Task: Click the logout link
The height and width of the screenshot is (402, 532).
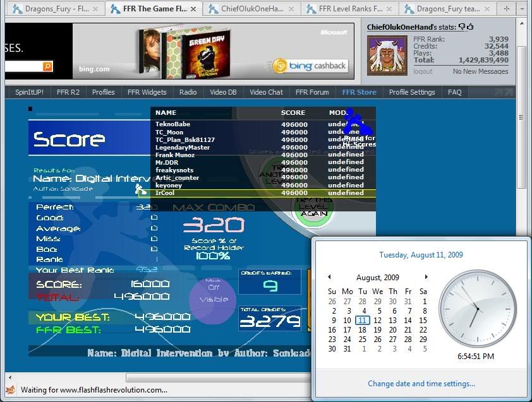Action: pos(423,71)
